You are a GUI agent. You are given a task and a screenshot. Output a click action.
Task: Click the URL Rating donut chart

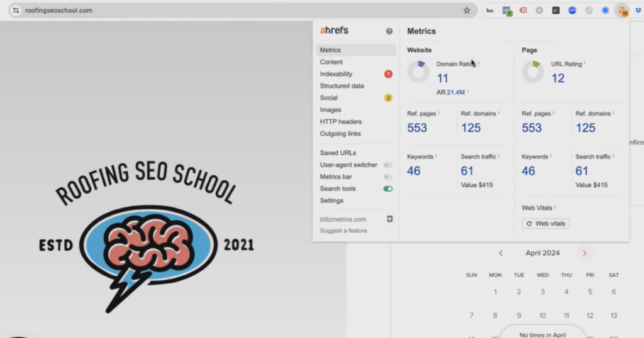533,72
